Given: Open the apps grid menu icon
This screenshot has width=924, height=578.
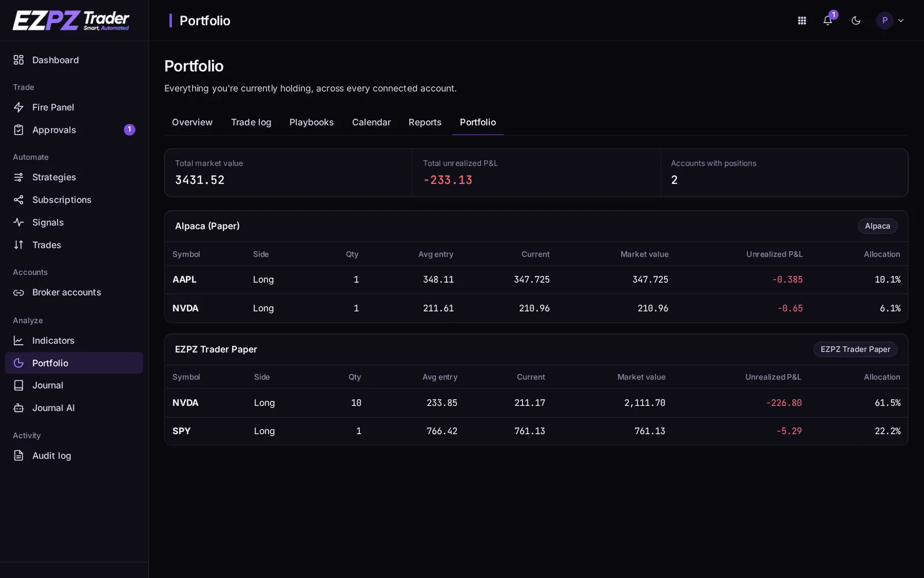Looking at the screenshot, I should [x=802, y=21].
